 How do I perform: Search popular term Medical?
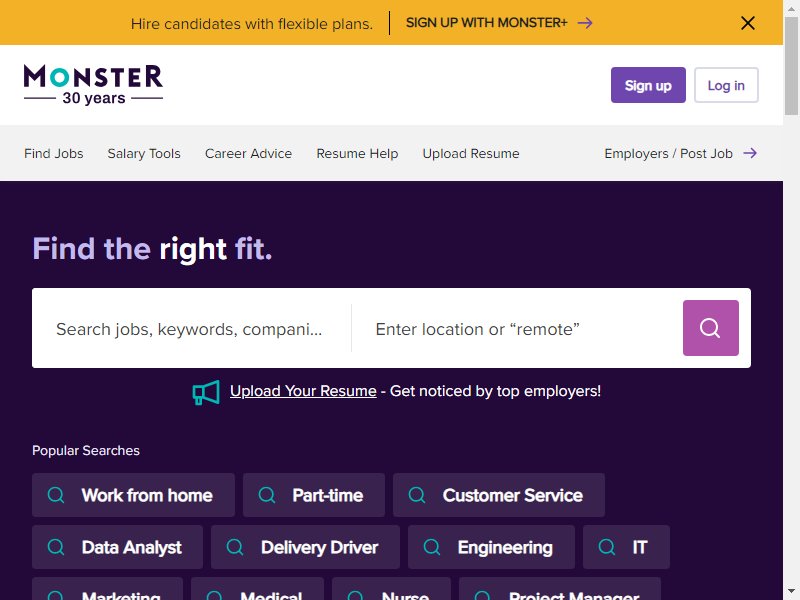(x=257, y=589)
